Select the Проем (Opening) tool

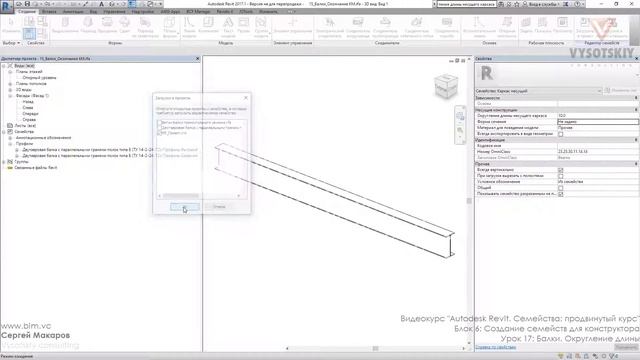[x=244, y=25]
